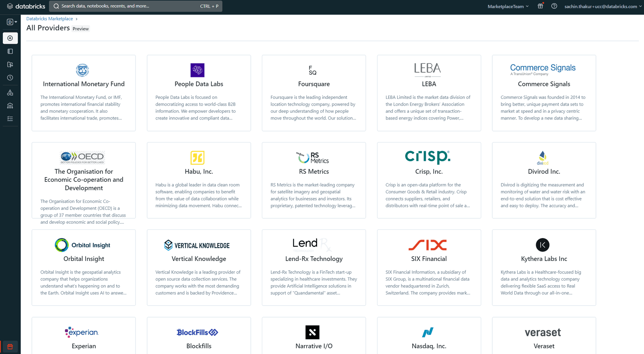Click the New (plus) sidebar icon

pyautogui.click(x=10, y=38)
